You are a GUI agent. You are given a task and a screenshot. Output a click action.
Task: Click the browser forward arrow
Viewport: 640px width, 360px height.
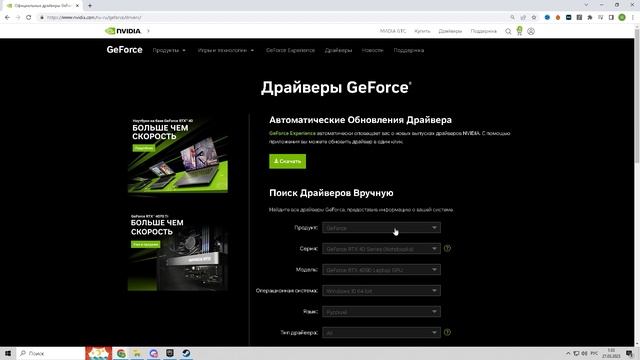pos(18,18)
